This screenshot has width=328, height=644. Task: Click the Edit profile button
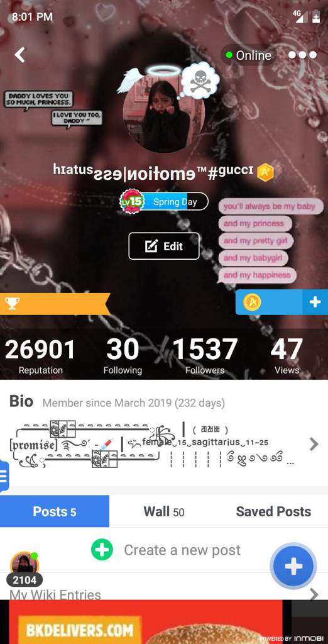(164, 246)
